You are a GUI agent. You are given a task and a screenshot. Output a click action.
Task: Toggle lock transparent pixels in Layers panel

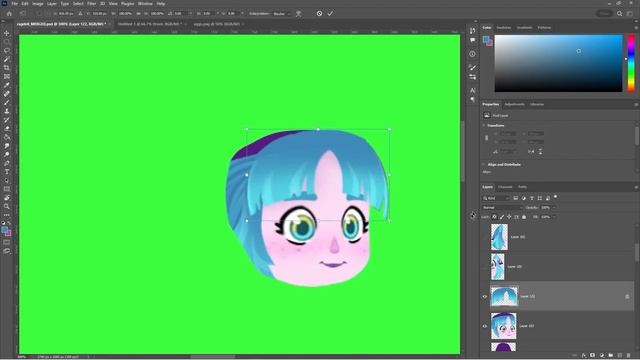coord(494,217)
